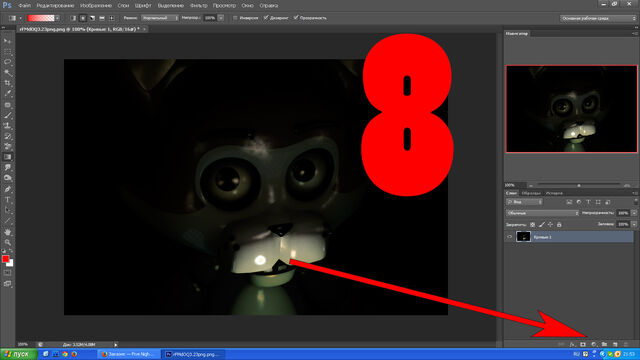Select the Horizontal Type tool

pyautogui.click(x=7, y=200)
